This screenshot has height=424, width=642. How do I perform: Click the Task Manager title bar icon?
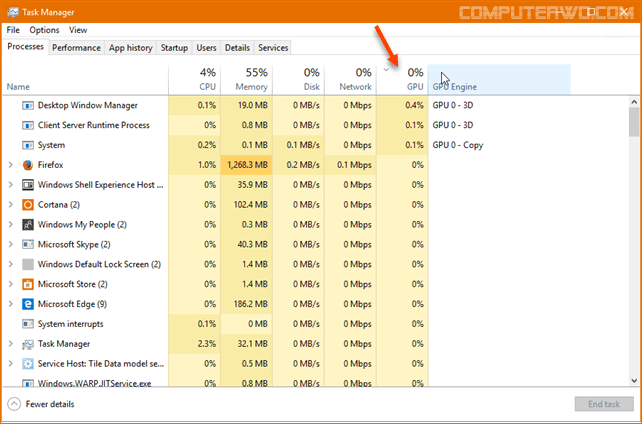coord(13,12)
